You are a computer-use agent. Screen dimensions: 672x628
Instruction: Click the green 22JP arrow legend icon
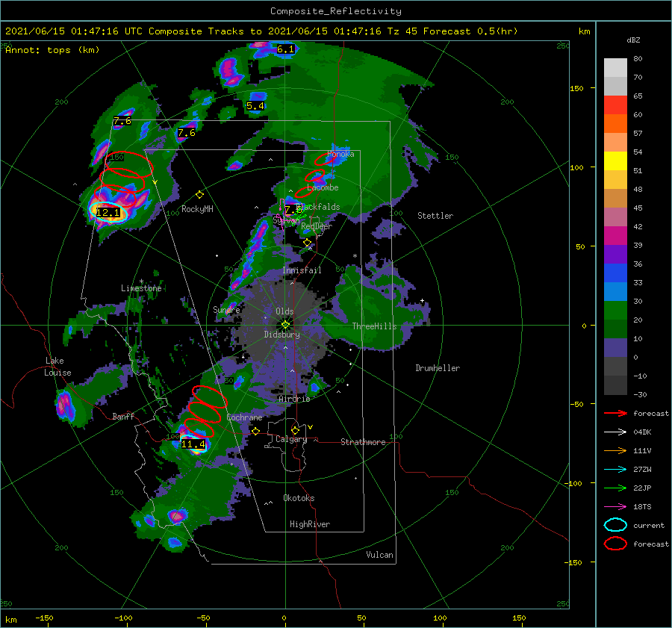615,488
